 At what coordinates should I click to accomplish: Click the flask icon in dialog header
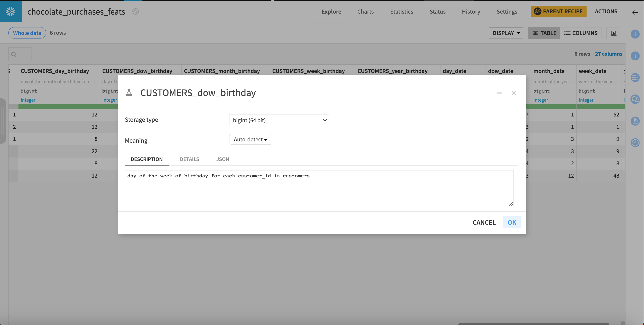(129, 93)
